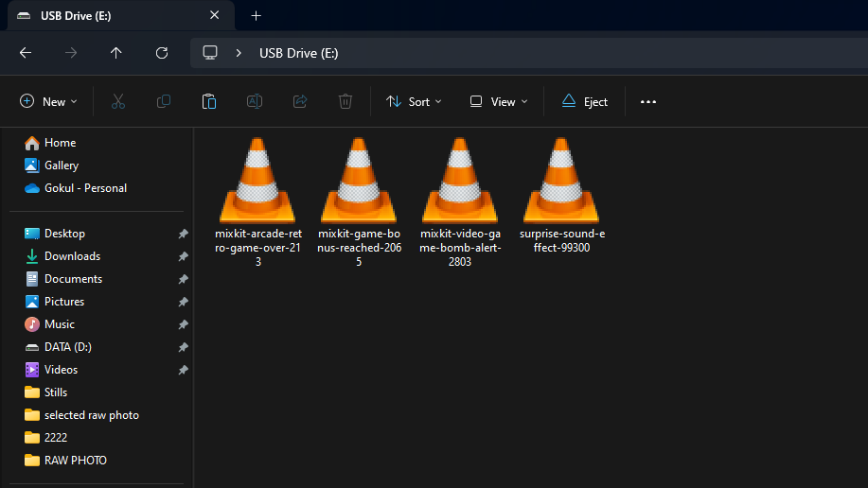868x488 pixels.
Task: Open the Stills folder in sidebar
Action: click(x=46, y=392)
